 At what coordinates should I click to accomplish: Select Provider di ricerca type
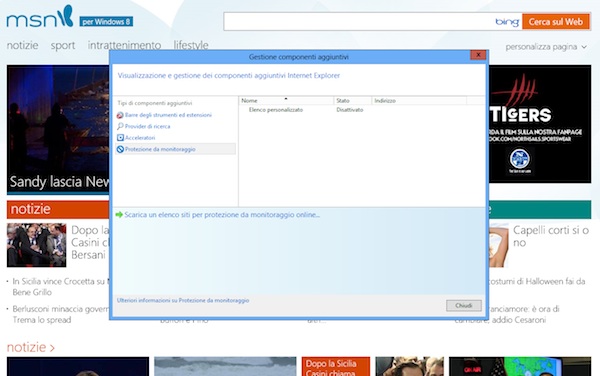(147, 126)
